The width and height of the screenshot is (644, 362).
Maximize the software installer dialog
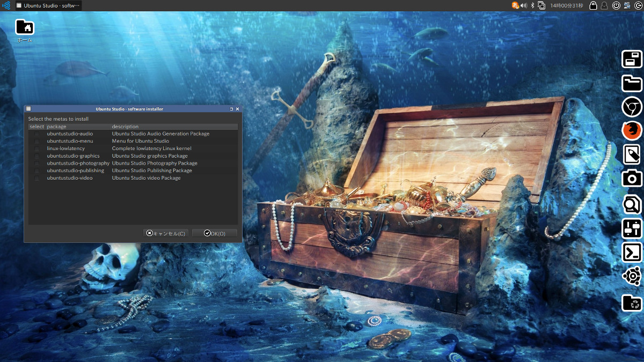pyautogui.click(x=231, y=109)
